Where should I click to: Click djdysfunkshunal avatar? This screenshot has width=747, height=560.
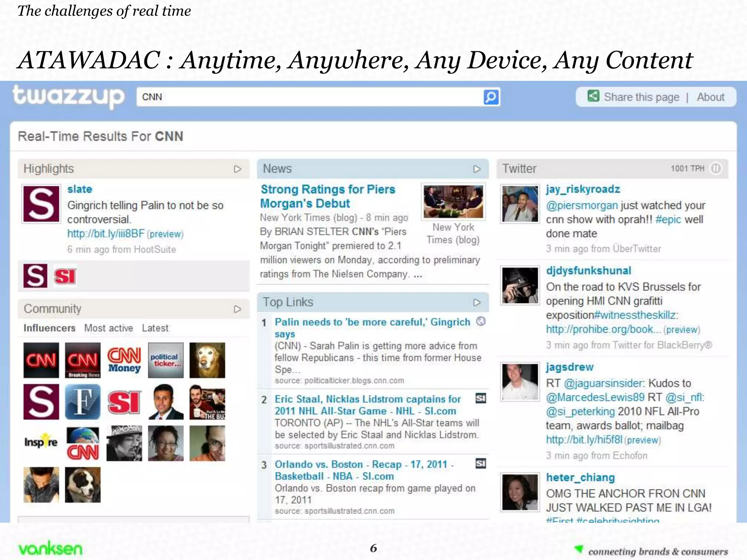coord(520,285)
